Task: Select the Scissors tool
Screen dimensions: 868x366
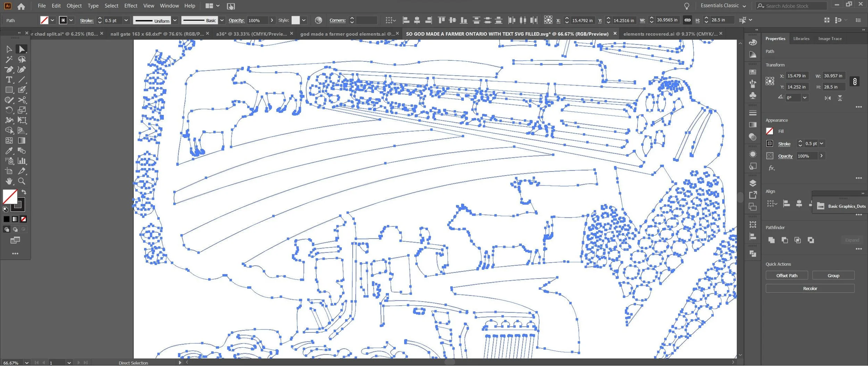Action: (x=22, y=100)
